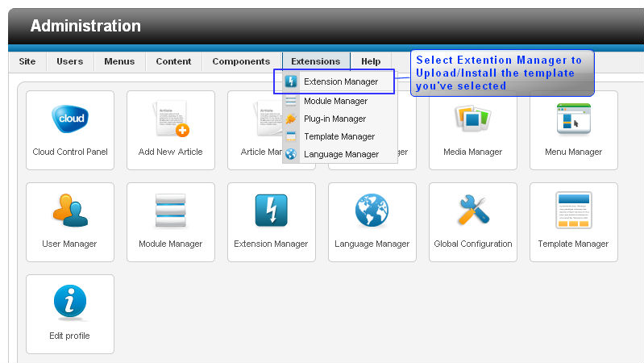This screenshot has width=644, height=363.
Task: Expand the Site menu
Action: 27,61
